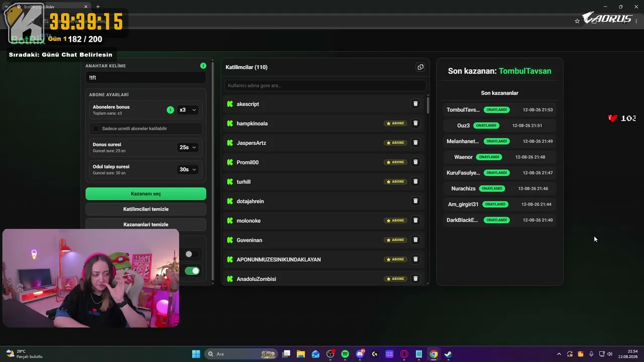Open a new browser tab
The height and width of the screenshot is (362, 644).
pyautogui.click(x=98, y=7)
